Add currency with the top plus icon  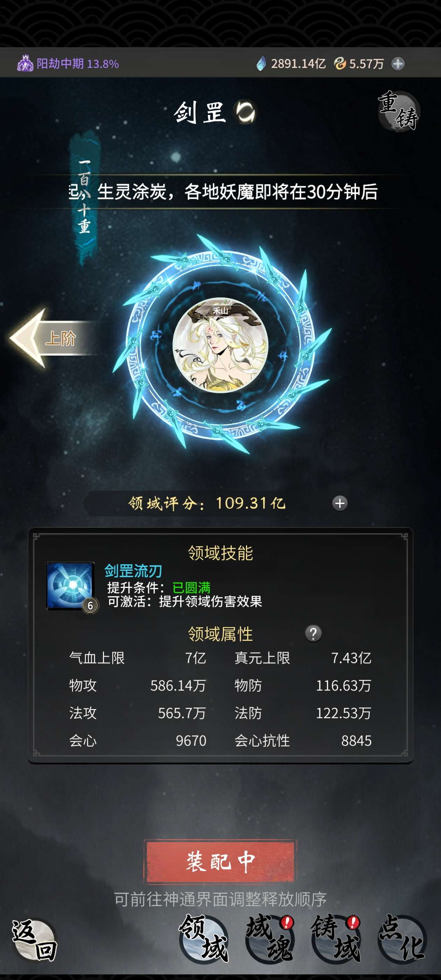click(x=398, y=64)
